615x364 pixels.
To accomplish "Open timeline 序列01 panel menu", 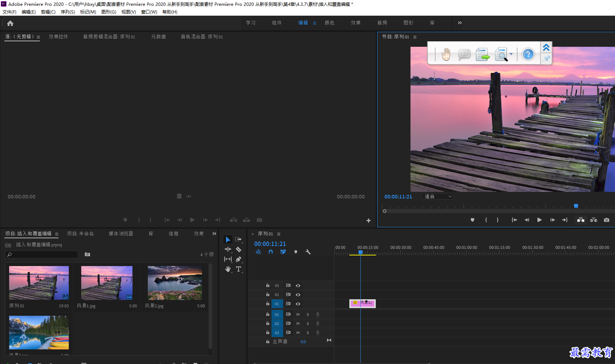I will (x=279, y=234).
